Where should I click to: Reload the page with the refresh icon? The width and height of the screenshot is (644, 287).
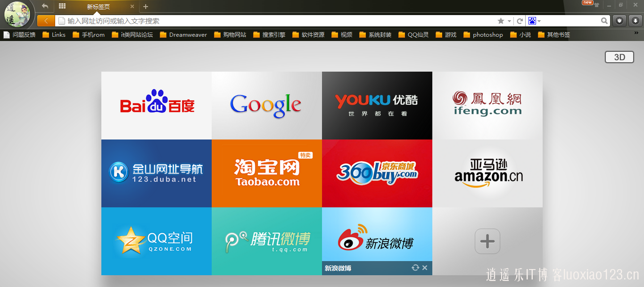[520, 21]
